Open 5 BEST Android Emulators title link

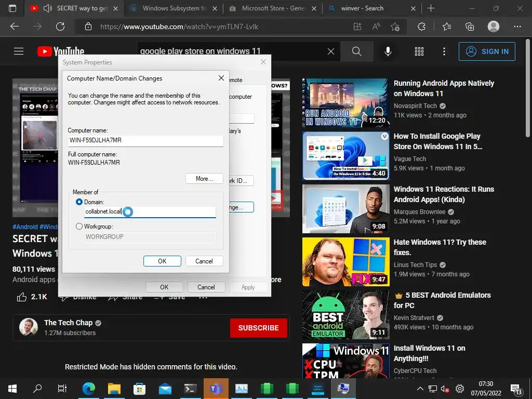443,300
